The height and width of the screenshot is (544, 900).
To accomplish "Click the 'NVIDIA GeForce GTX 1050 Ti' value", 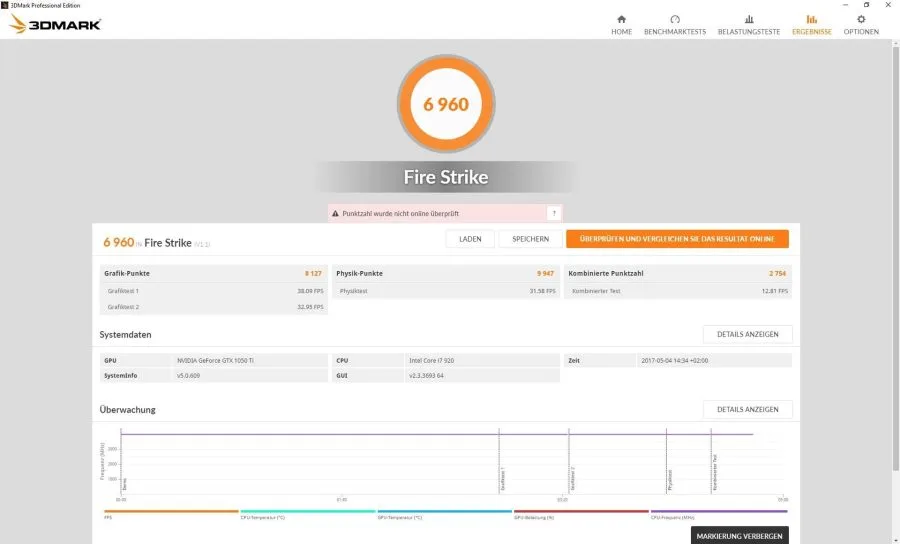I will click(x=215, y=360).
